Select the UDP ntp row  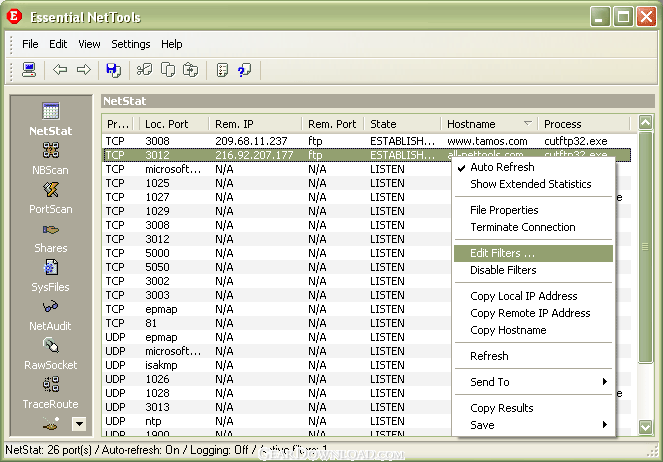(277, 421)
